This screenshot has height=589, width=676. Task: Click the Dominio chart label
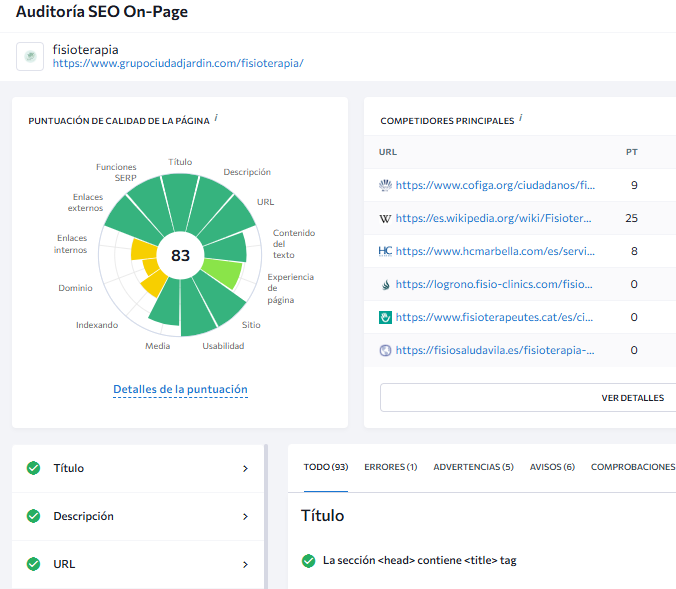pos(75,288)
